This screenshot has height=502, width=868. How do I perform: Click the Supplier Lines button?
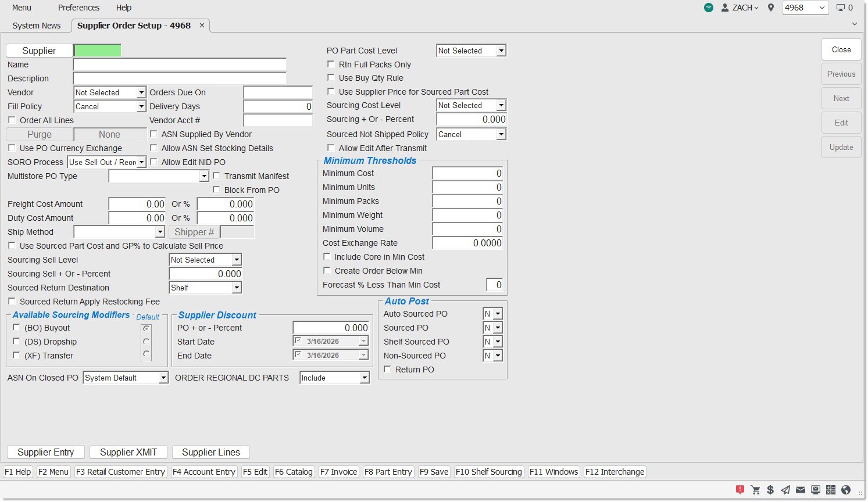click(211, 452)
